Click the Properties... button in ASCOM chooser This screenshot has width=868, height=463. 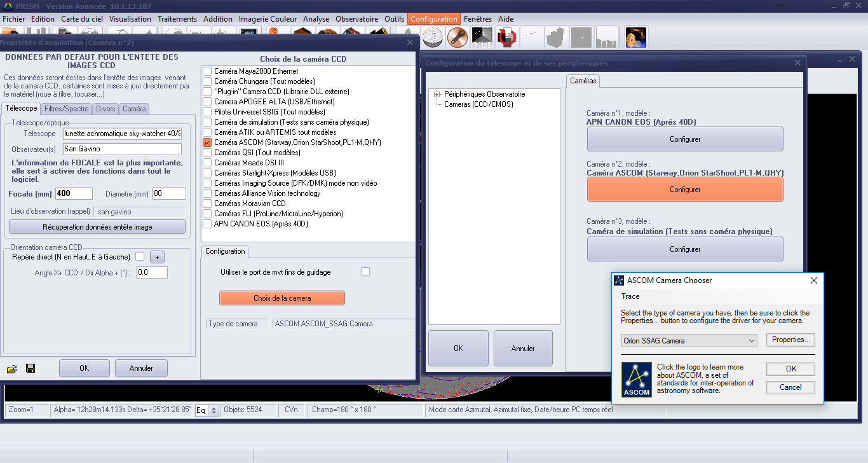[x=790, y=340]
